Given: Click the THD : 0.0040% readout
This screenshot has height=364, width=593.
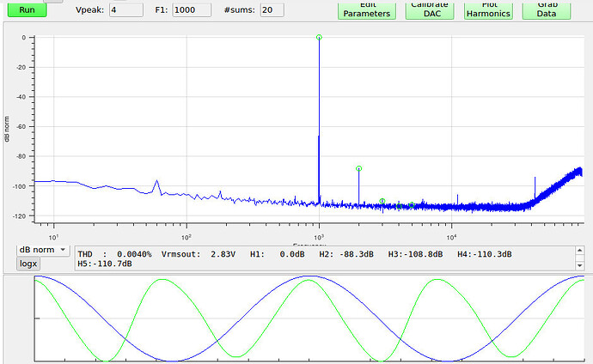Looking at the screenshot, I should [114, 254].
